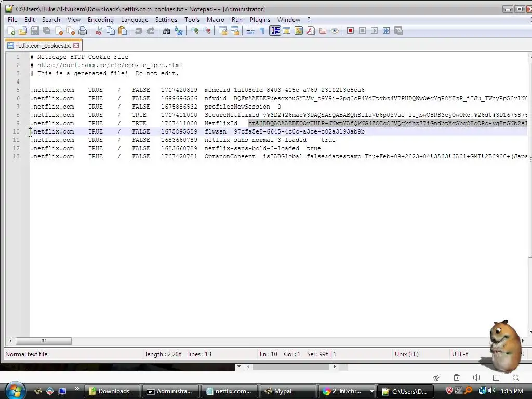Click the Print toolbar icon
This screenshot has height=399, width=532.
tap(83, 31)
